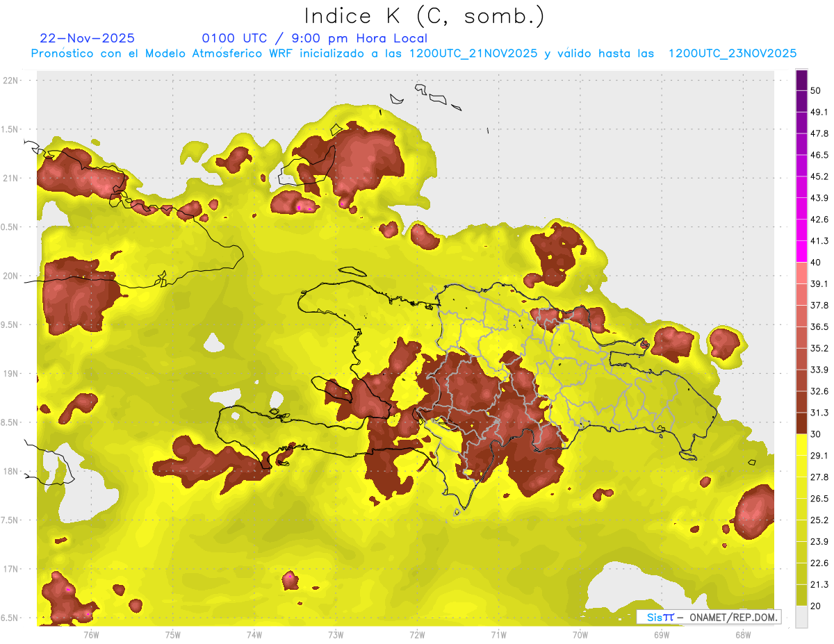Select the bright yellow colorbar swatch between 29.1 and 30
The height and width of the screenshot is (644, 834).
point(802,445)
